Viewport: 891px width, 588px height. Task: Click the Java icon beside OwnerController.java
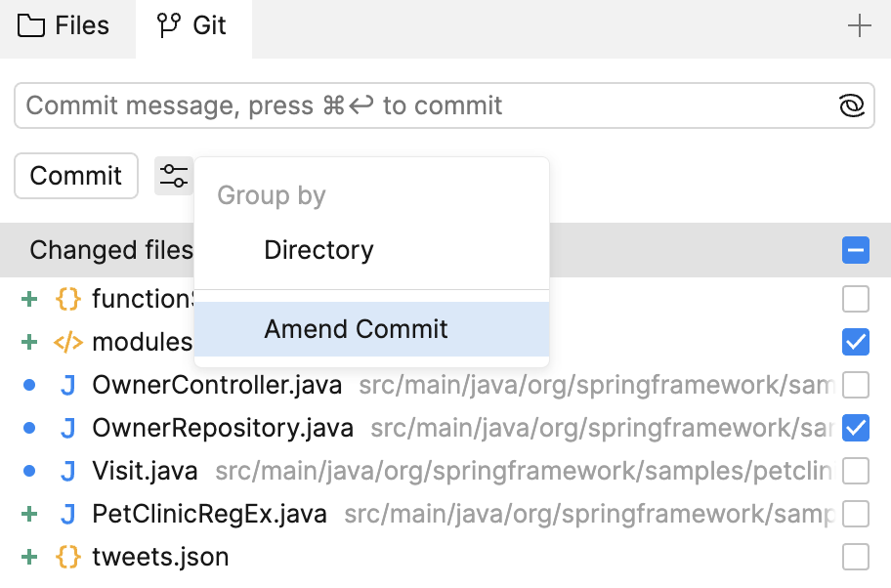67,384
